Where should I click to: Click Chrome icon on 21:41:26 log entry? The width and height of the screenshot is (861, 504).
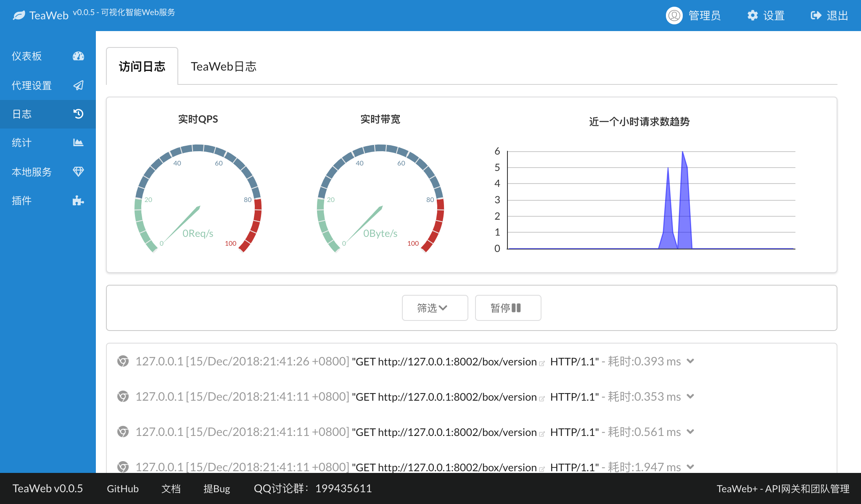123,361
